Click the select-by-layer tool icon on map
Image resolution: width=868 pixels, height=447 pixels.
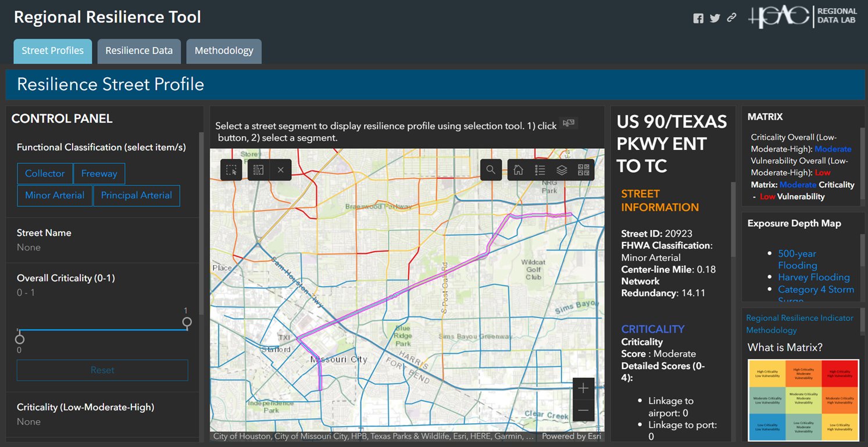click(258, 170)
